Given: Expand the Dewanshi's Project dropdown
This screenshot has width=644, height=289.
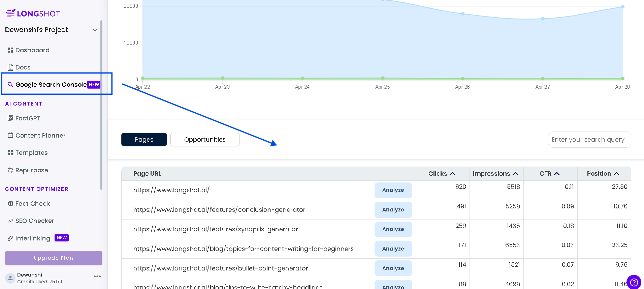Looking at the screenshot, I should (x=95, y=30).
